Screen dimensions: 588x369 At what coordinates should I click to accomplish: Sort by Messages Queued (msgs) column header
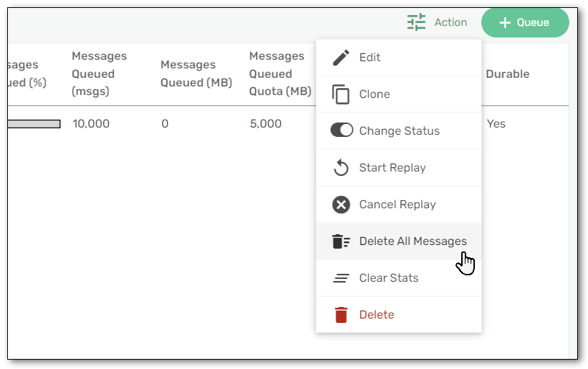(x=99, y=74)
